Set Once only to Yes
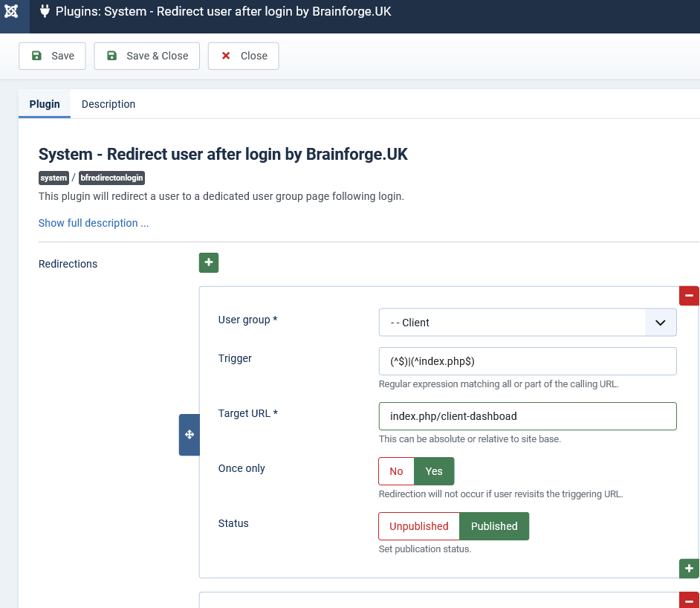Image resolution: width=700 pixels, height=608 pixels. [434, 471]
